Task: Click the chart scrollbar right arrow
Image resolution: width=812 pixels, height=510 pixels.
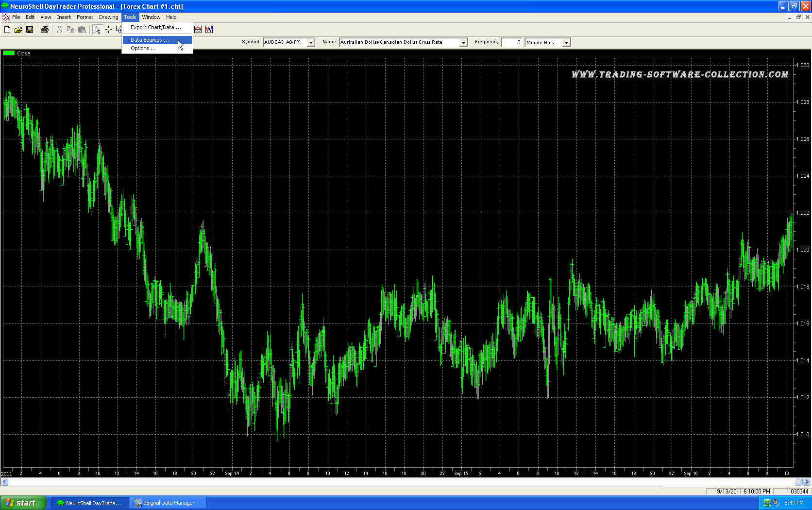Action: (x=807, y=482)
